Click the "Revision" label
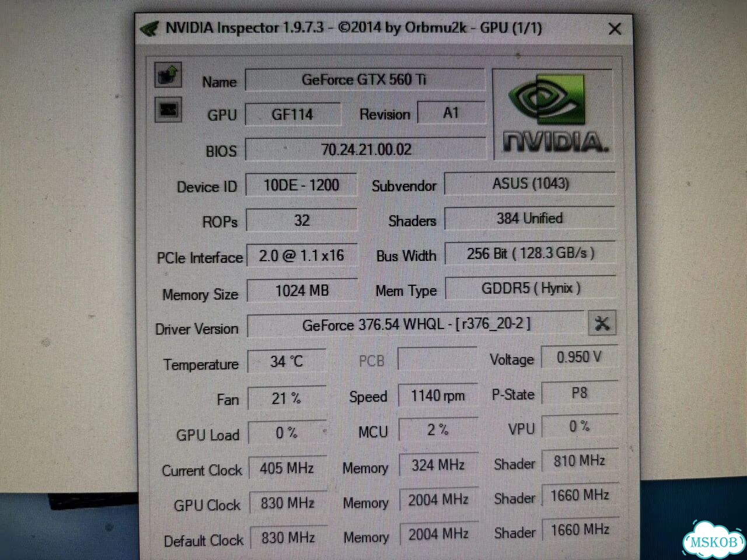The image size is (747, 560). click(385, 114)
